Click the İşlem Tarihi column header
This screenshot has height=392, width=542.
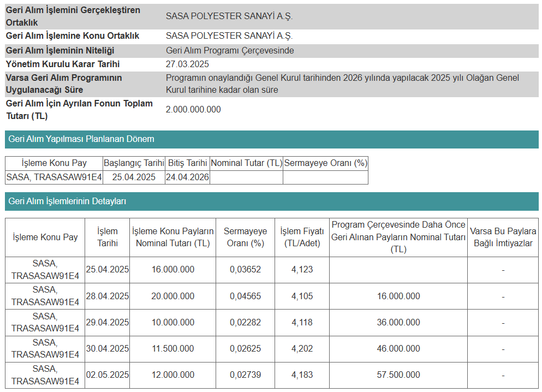(x=107, y=236)
